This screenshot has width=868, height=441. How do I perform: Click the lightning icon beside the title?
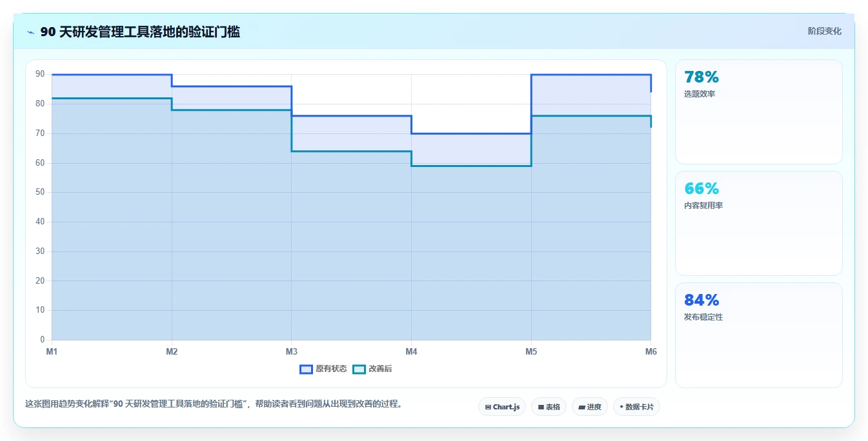(x=30, y=32)
